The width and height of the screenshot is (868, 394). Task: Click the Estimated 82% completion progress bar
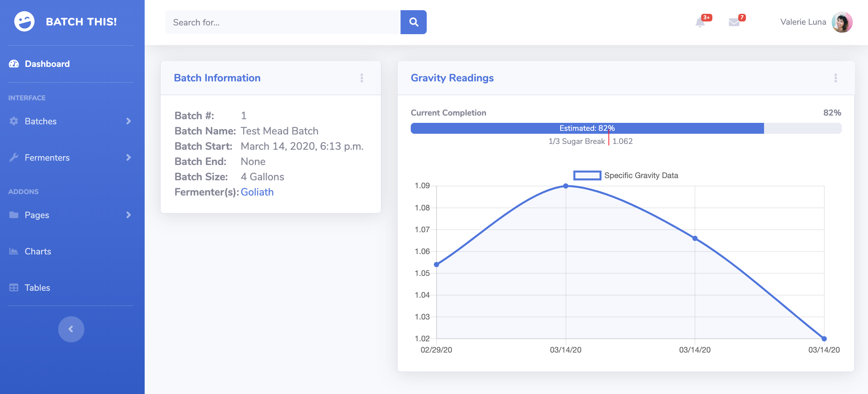587,128
